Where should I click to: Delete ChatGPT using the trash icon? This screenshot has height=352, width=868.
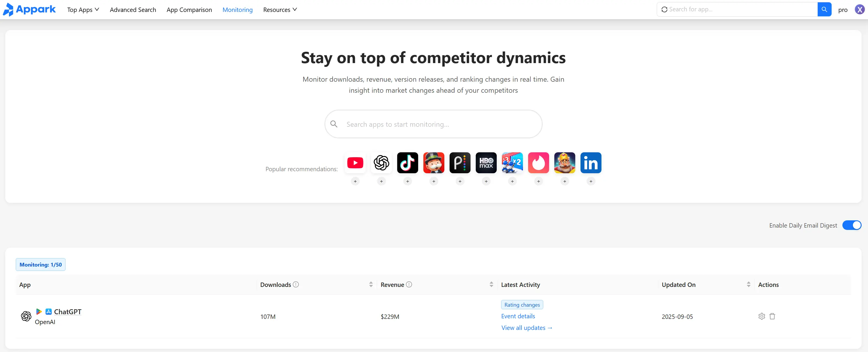pyautogui.click(x=772, y=316)
